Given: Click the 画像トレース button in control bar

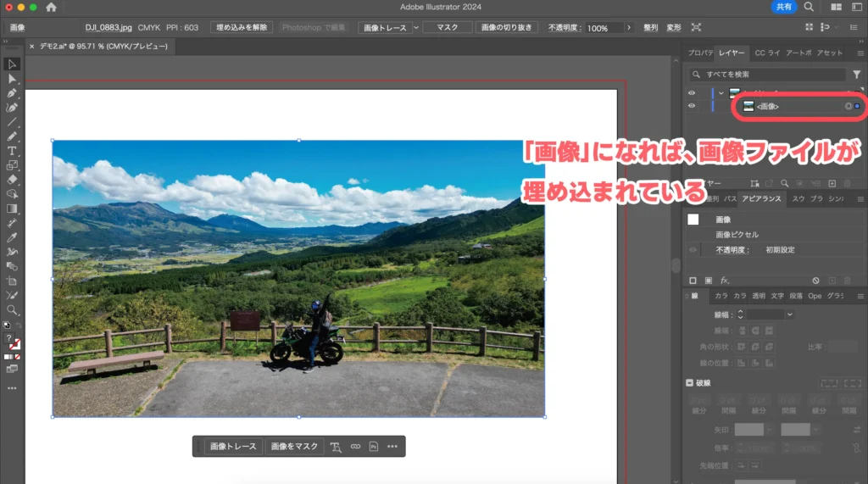Looking at the screenshot, I should pyautogui.click(x=386, y=27).
